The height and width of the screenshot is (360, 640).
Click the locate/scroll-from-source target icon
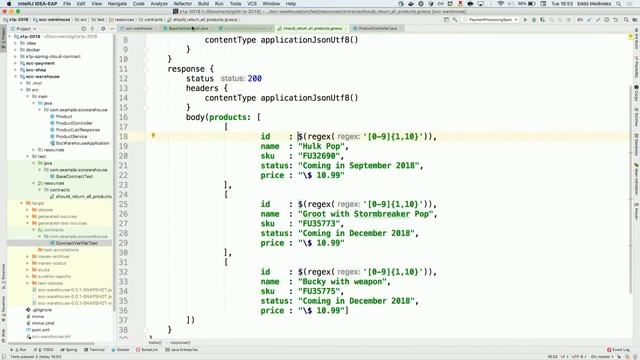(x=83, y=29)
